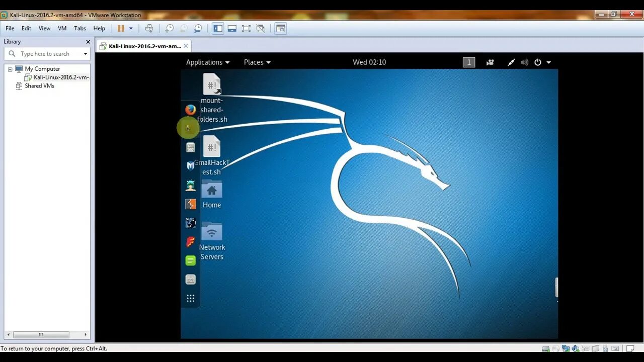Screen dimensions: 644x362
Task: Click the message log status icon
Action: [x=630, y=348]
